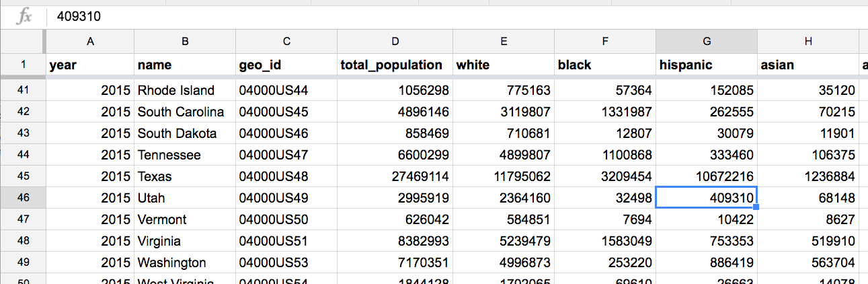Select white population cell 775163
The width and height of the screenshot is (868, 284).
tap(504, 90)
